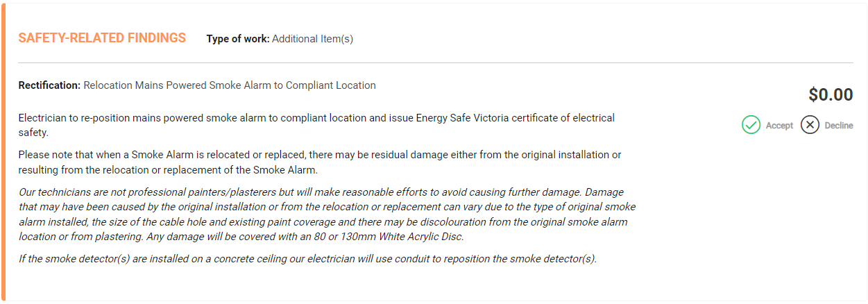Select the Decline text label

pos(839,126)
